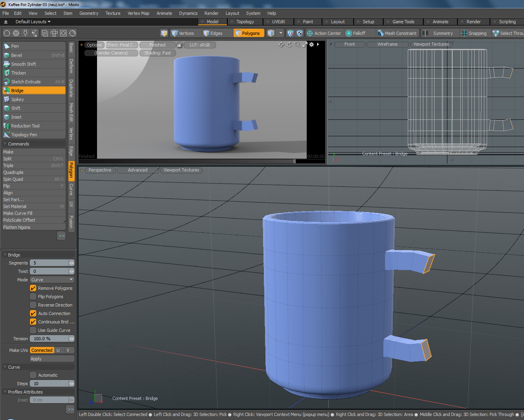Viewport: 524px width, 420px height.
Task: Click the Apply button
Action: click(52, 359)
